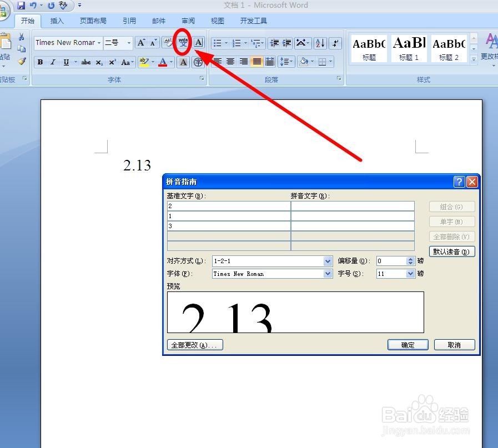Open the line spacing menu
The image size is (498, 448).
click(286, 62)
